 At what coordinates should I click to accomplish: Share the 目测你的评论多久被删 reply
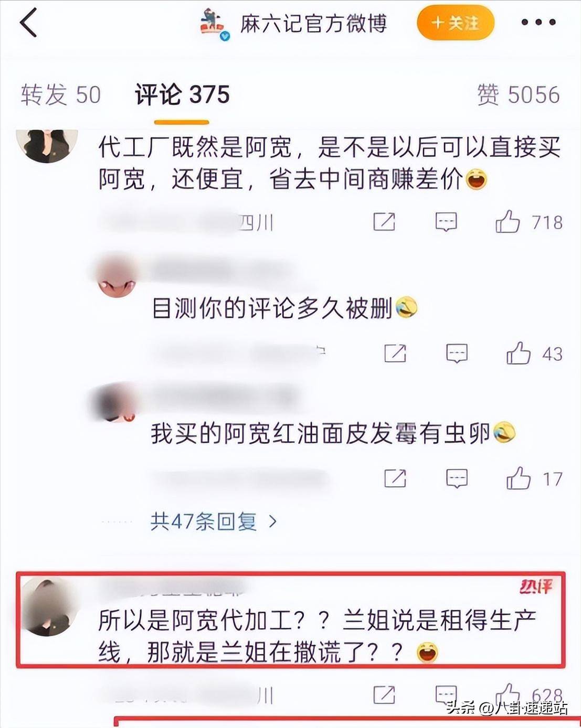(395, 353)
